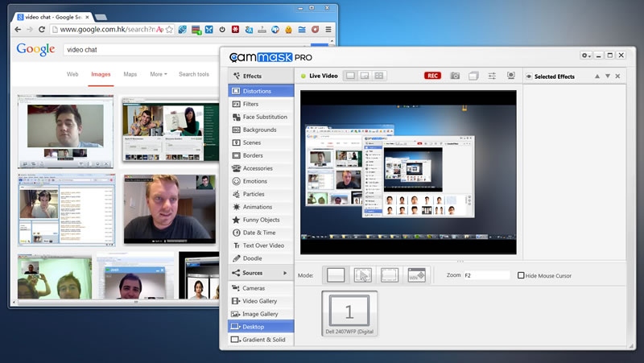Select Face Substitution in CamMask sidebar
This screenshot has width=644, height=363.
point(261,117)
